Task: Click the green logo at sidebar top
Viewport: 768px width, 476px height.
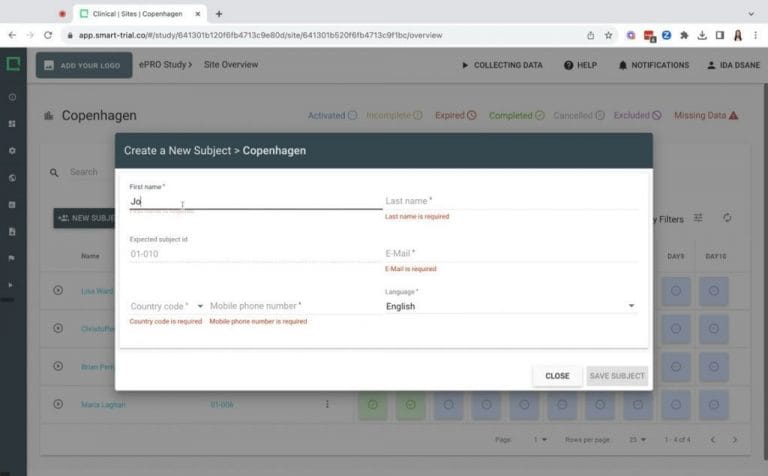Action: tap(13, 65)
